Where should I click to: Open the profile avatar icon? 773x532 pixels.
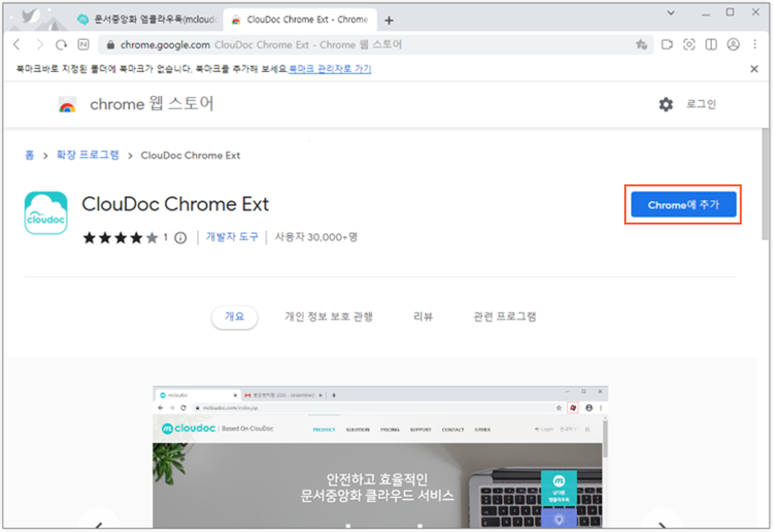733,44
